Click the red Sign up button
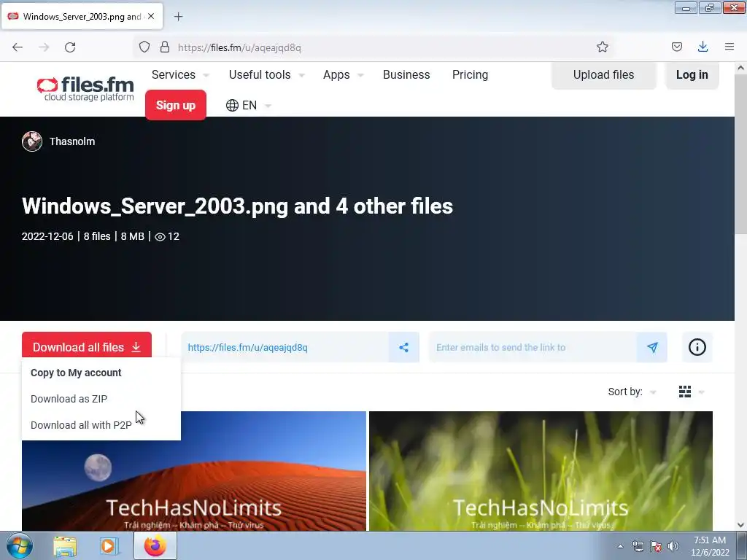Image resolution: width=747 pixels, height=560 pixels. point(176,105)
